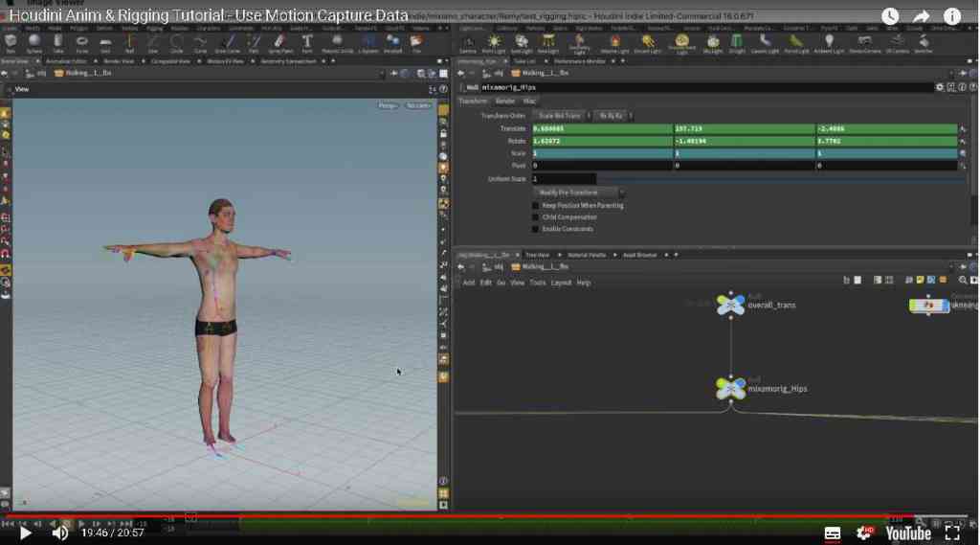Click the Translate X field 0.684085
Image resolution: width=980 pixels, height=545 pixels.
[x=603, y=128]
